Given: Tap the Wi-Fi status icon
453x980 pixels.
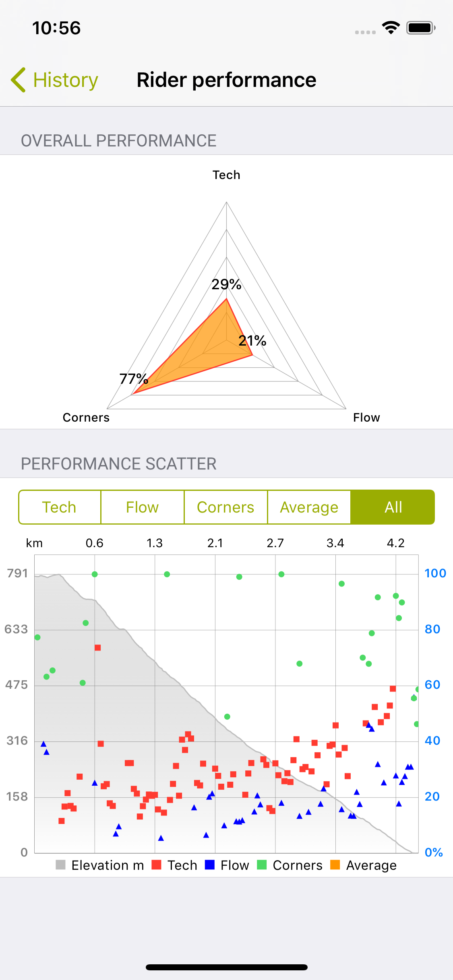Looking at the screenshot, I should 391,28.
